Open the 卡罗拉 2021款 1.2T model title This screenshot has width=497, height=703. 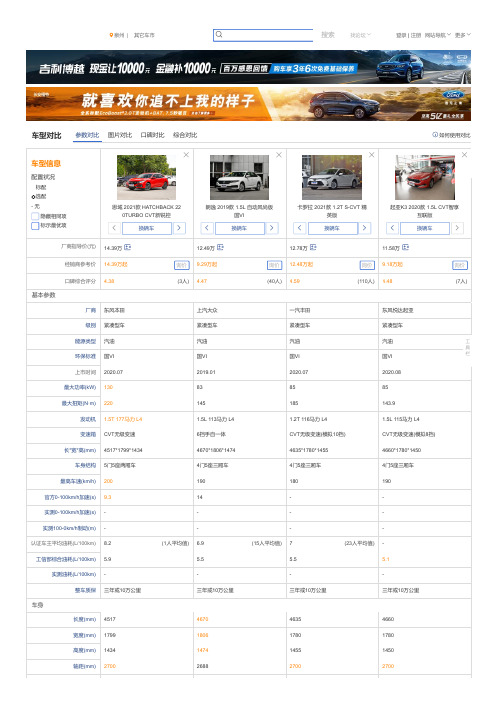click(332, 211)
